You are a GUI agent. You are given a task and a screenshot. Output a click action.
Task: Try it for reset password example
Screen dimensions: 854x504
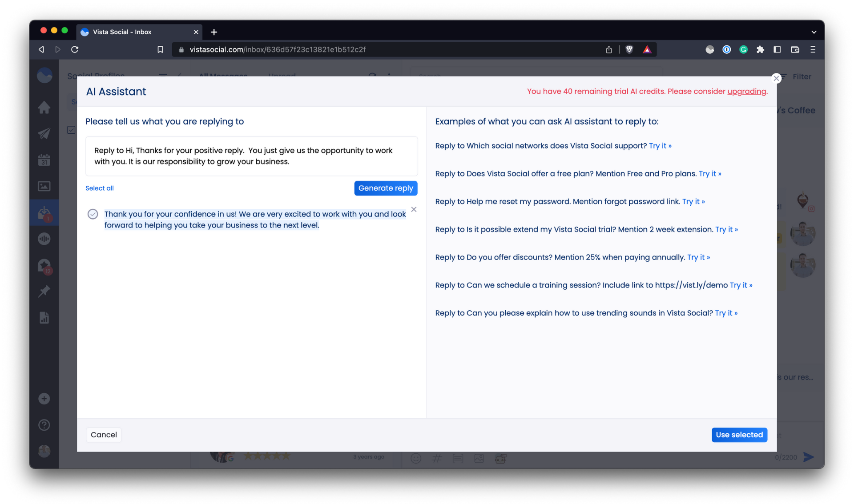(x=693, y=202)
